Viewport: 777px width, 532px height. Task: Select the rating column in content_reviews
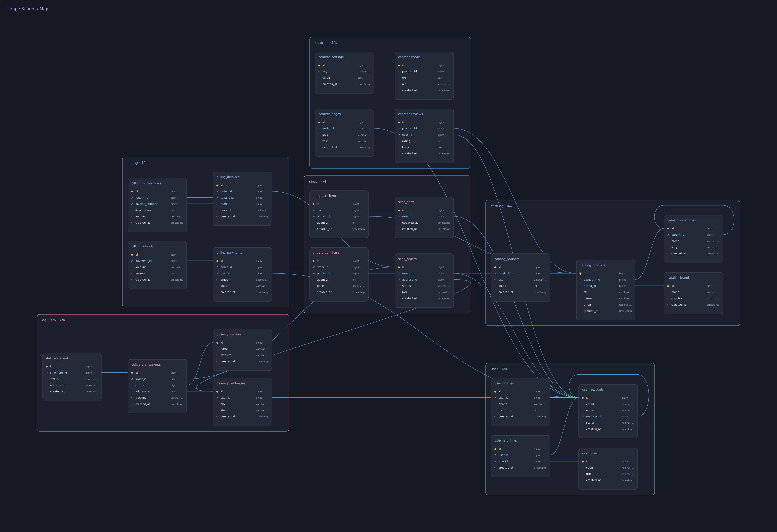pyautogui.click(x=424, y=141)
